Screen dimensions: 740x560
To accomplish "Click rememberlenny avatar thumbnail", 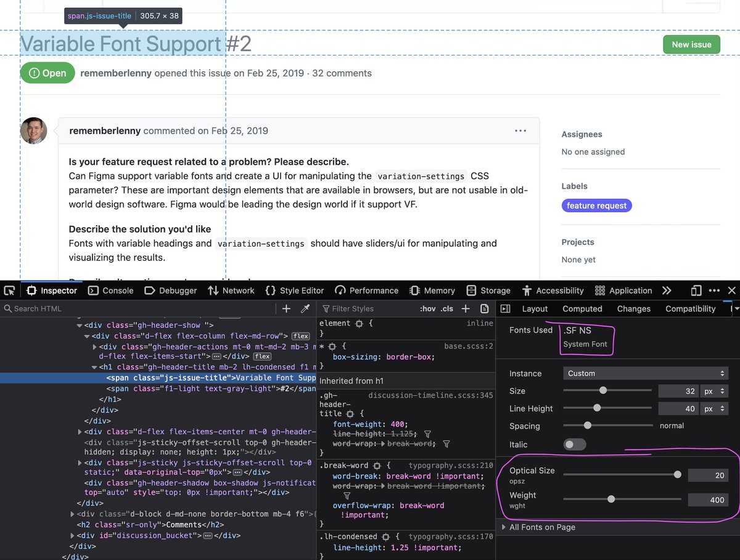I will [x=33, y=131].
